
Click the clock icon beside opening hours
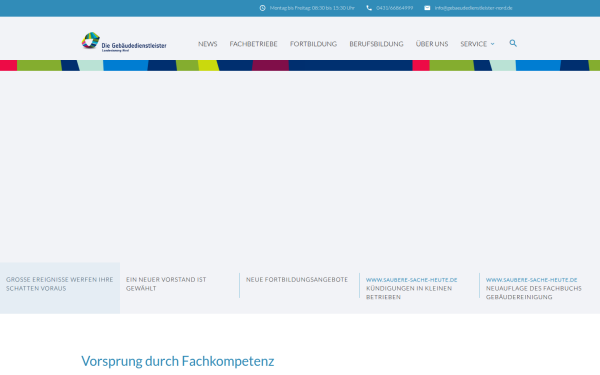click(262, 8)
